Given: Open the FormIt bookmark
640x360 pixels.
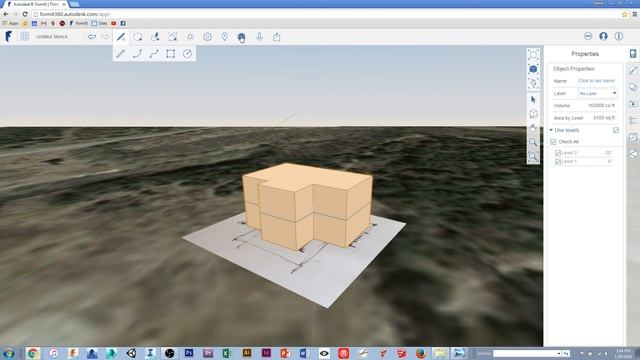Looking at the screenshot, I should 78,24.
